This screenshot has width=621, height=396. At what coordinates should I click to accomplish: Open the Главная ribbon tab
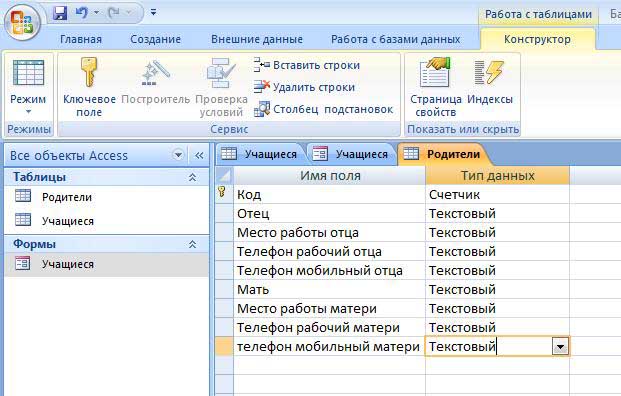81,39
